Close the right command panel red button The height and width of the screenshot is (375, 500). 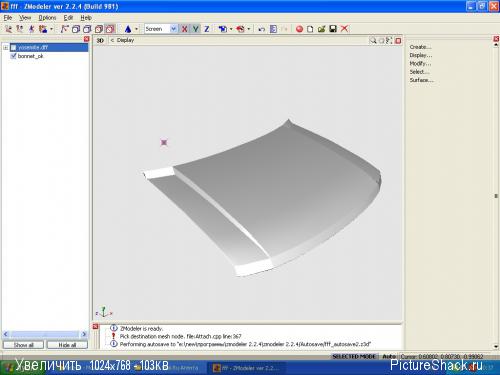[x=496, y=39]
